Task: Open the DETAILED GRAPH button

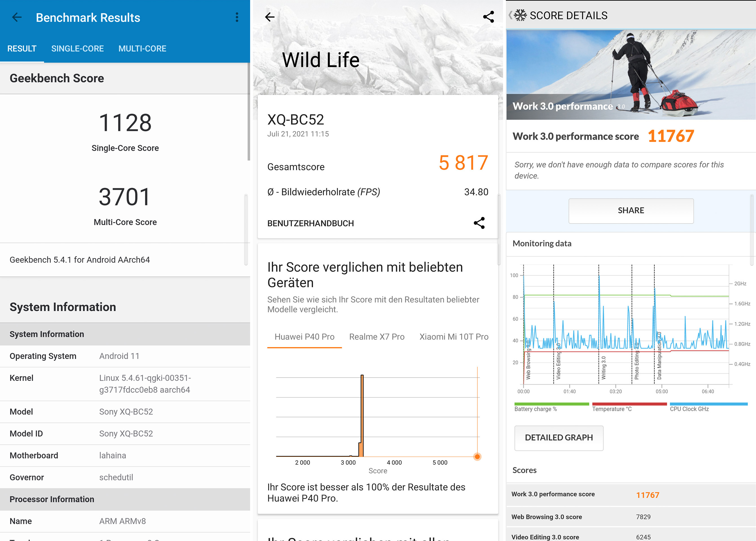Action: point(559,438)
